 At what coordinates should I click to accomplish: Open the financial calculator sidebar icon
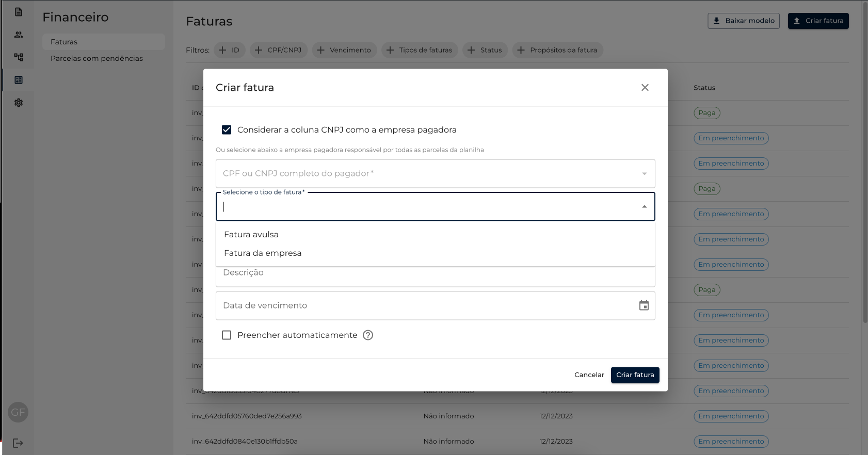click(19, 80)
